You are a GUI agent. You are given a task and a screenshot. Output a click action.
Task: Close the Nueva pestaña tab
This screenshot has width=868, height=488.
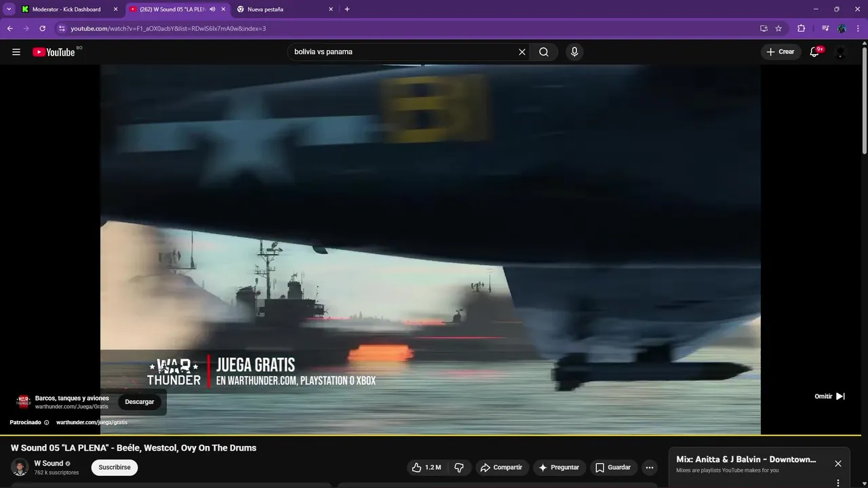pos(331,9)
